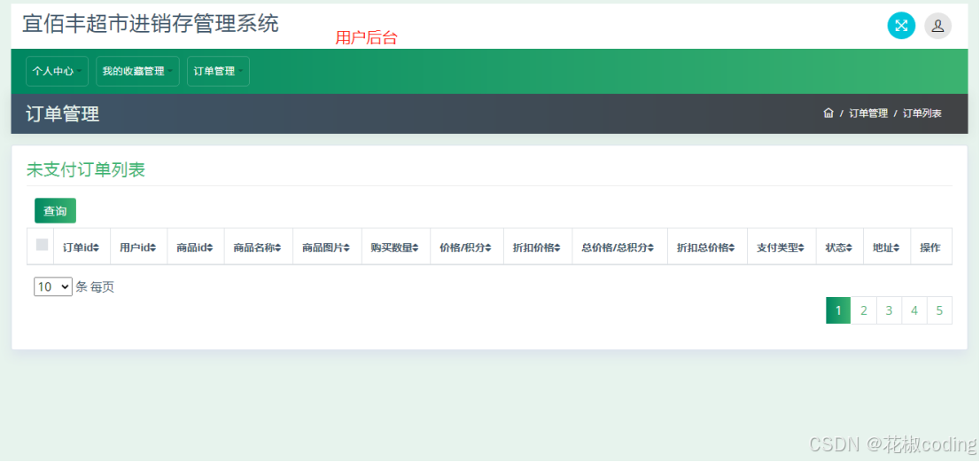Image resolution: width=980 pixels, height=462 pixels.
Task: Go home via breadcrumb house icon
Action: pos(828,114)
